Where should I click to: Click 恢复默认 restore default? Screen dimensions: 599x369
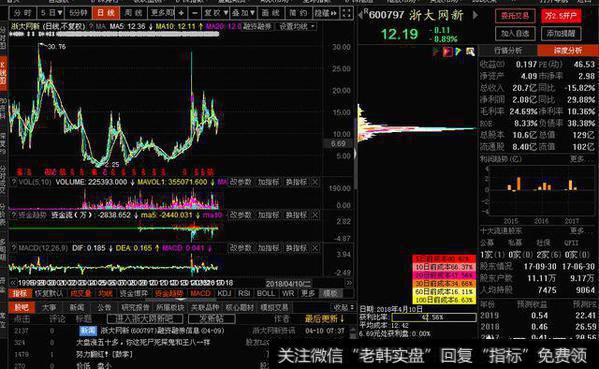[x=49, y=293]
